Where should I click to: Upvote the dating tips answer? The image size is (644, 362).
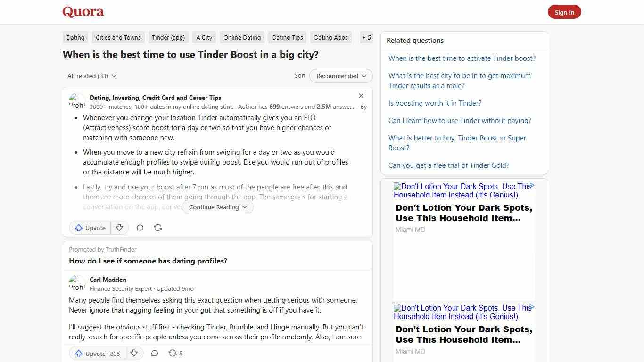click(x=90, y=228)
